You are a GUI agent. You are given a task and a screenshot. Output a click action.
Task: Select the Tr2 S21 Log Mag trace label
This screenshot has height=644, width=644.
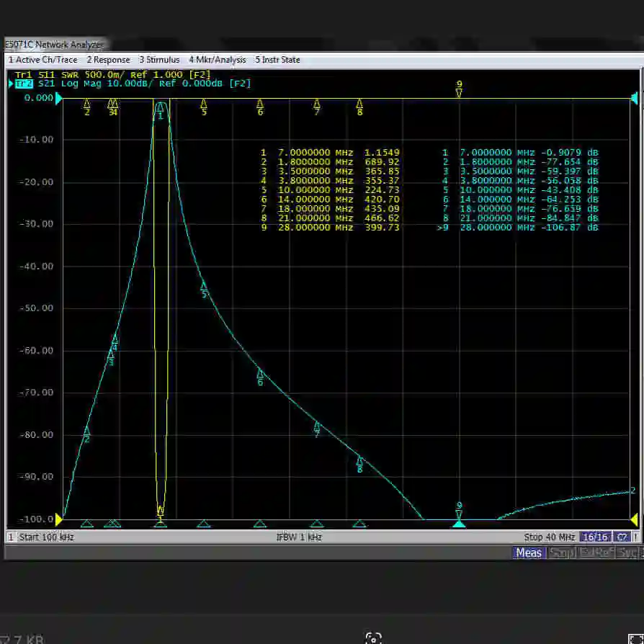(x=133, y=84)
